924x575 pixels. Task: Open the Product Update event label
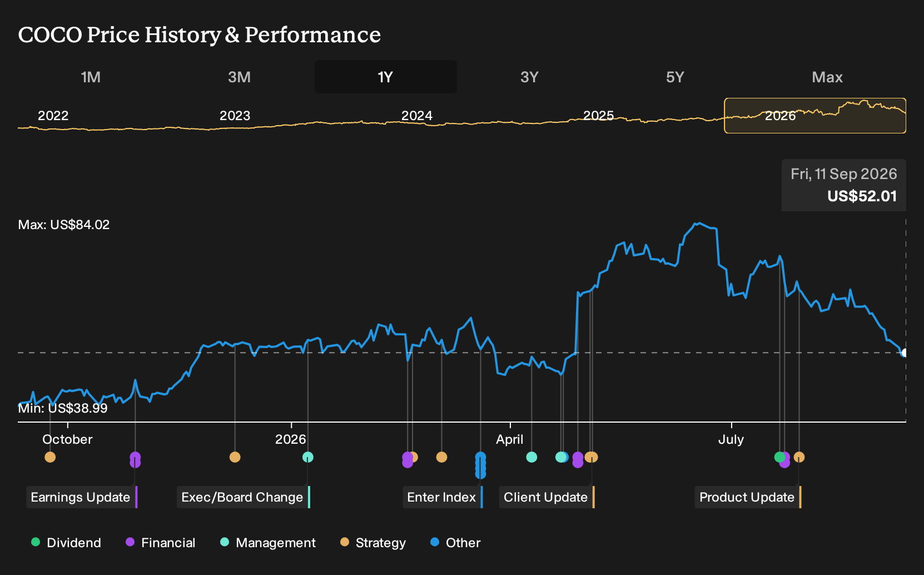coord(748,497)
